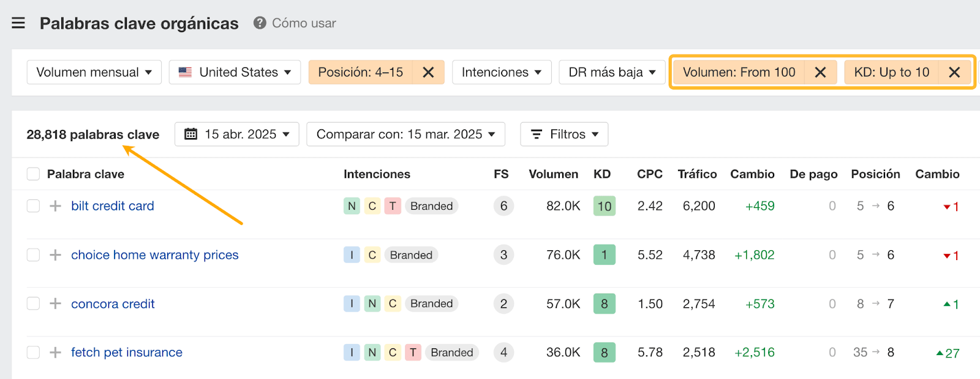
Task: Open the Volumen mensual dropdown
Action: pos(94,72)
